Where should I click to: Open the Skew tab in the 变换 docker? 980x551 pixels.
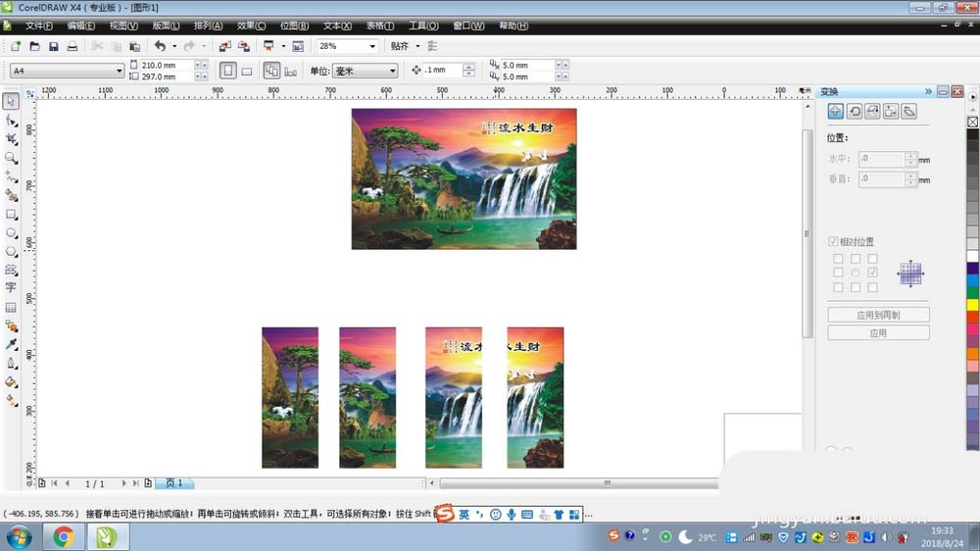(909, 112)
